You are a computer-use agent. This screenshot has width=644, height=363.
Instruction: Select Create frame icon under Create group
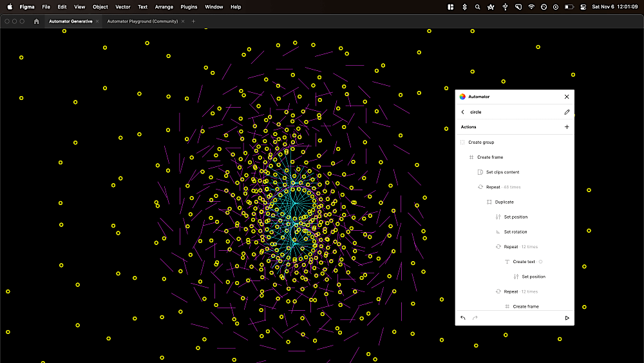tap(471, 157)
